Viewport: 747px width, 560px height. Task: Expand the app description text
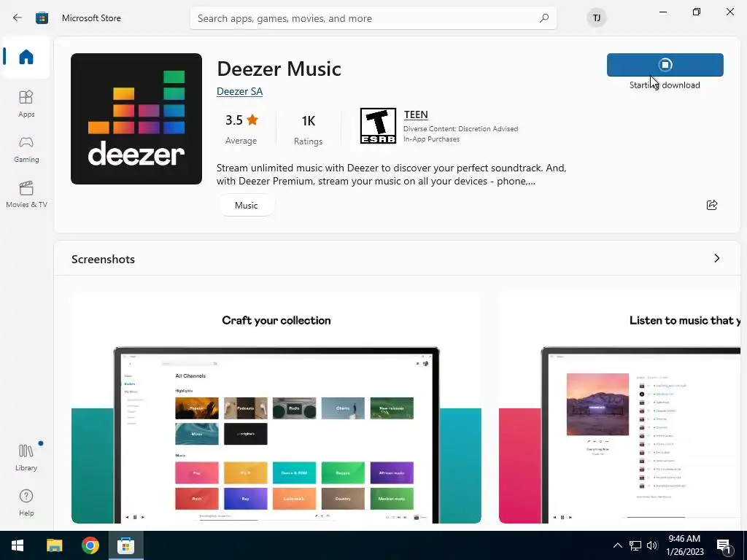pyautogui.click(x=391, y=174)
